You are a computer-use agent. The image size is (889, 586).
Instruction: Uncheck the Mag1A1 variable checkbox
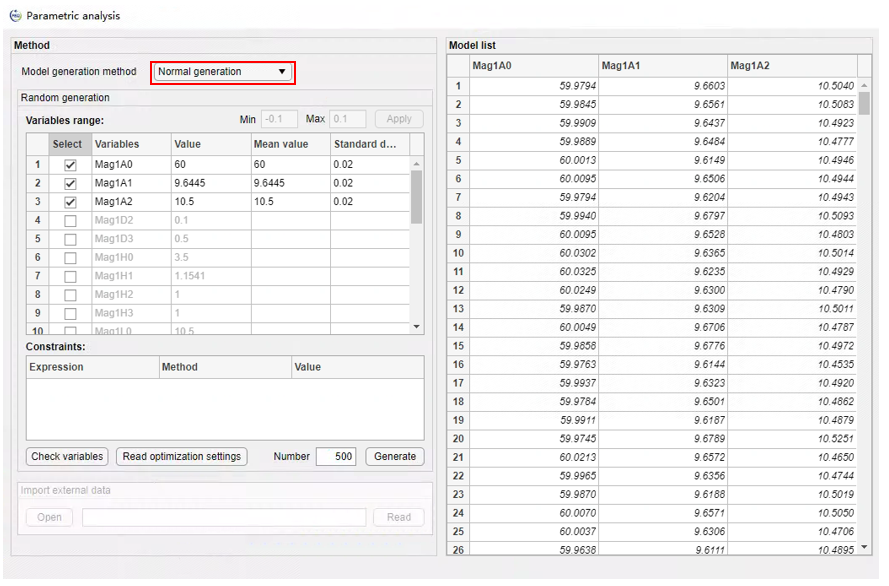(x=70, y=184)
